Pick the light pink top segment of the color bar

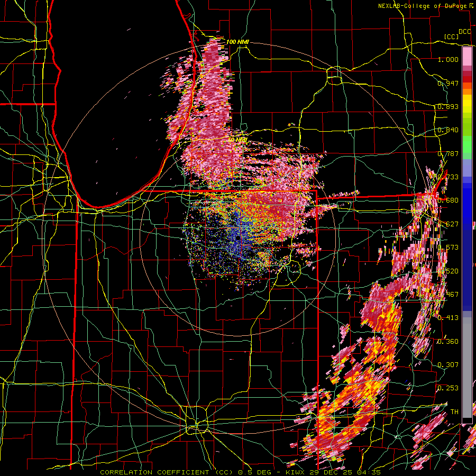[x=467, y=56]
